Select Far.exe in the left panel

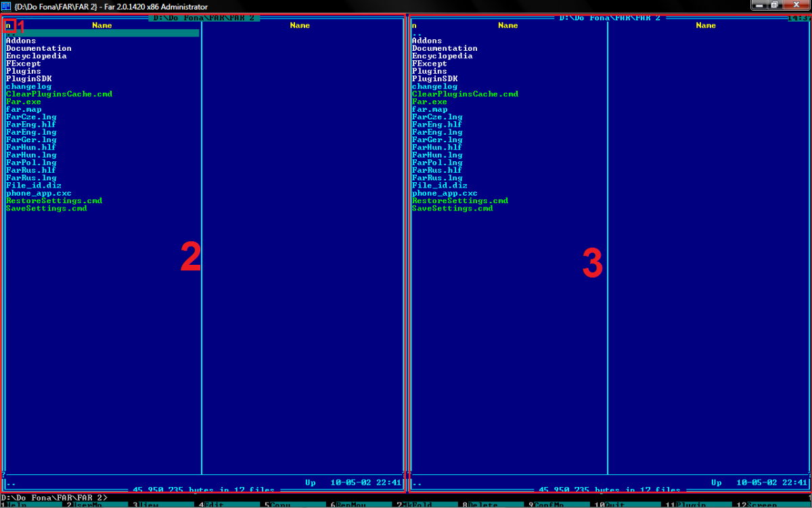[24, 102]
